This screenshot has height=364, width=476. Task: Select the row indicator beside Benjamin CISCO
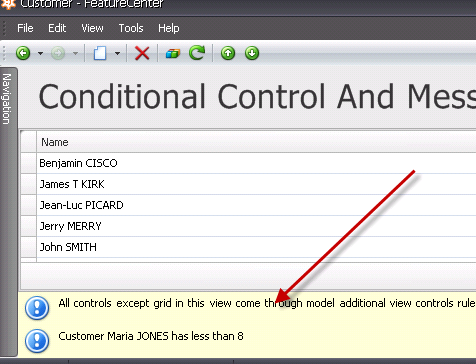click(x=28, y=163)
